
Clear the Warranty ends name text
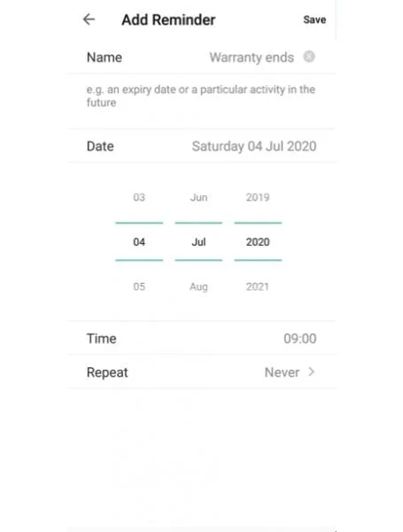pyautogui.click(x=309, y=57)
